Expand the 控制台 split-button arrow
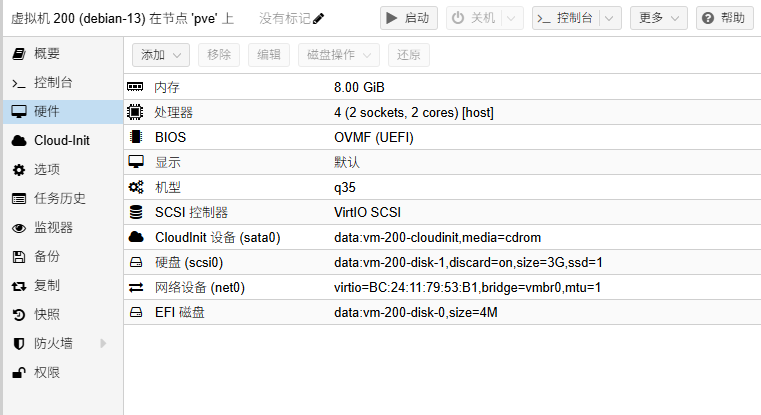This screenshot has height=415, width=761. pyautogui.click(x=611, y=18)
